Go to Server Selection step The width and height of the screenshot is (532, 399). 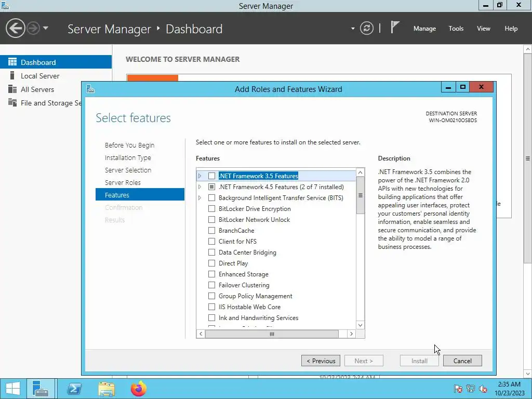pyautogui.click(x=128, y=170)
